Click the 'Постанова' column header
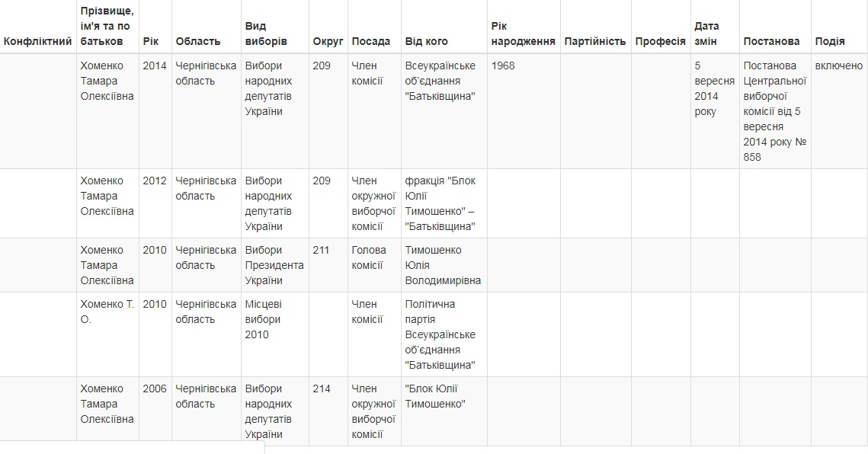This screenshot has width=868, height=454. 772,42
